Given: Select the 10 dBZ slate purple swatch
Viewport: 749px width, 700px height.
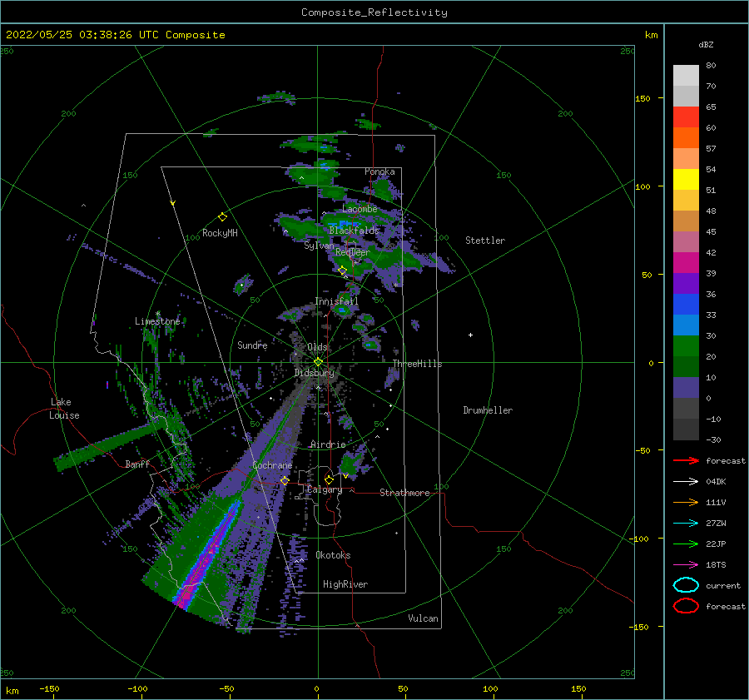Looking at the screenshot, I should click(686, 388).
